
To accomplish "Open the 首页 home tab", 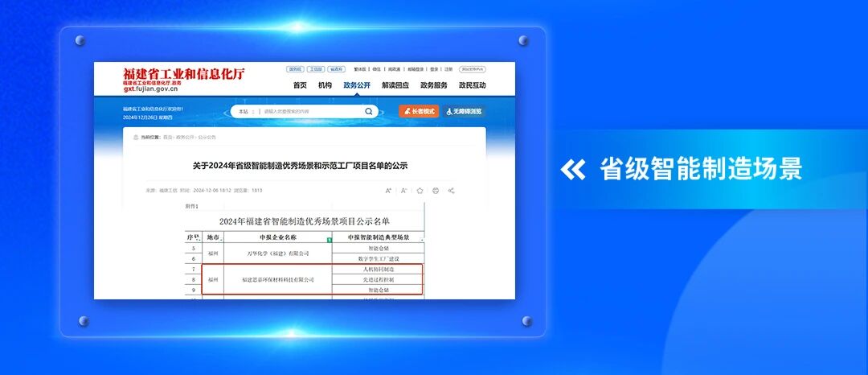I will tap(300, 85).
